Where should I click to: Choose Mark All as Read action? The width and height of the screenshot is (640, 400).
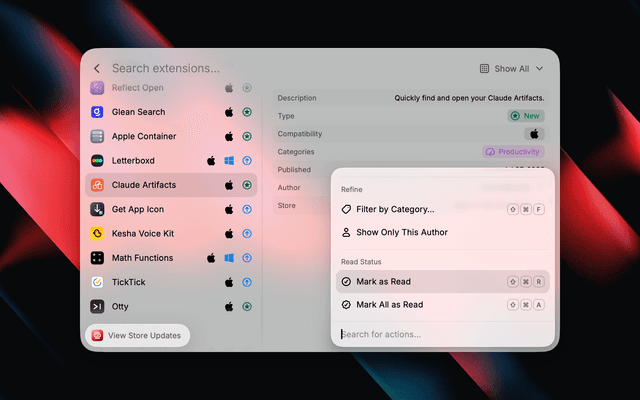tap(442, 304)
